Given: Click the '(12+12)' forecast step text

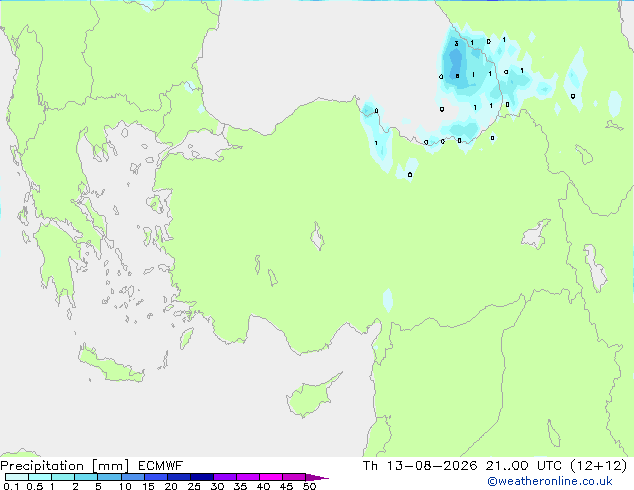Looking at the screenshot, I should (x=598, y=466).
